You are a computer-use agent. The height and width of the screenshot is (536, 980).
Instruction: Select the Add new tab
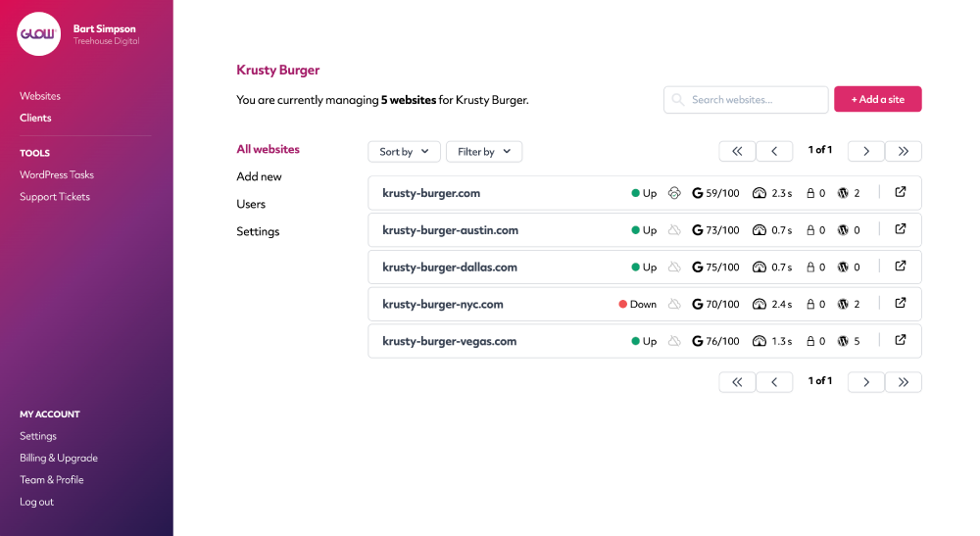coord(260,176)
